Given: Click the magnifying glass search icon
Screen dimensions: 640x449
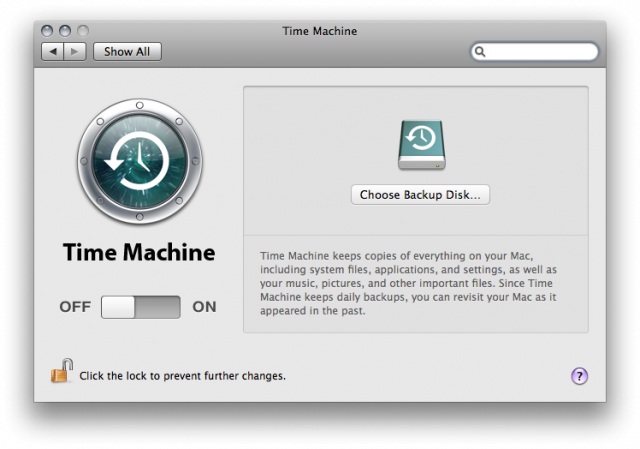Looking at the screenshot, I should (480, 51).
